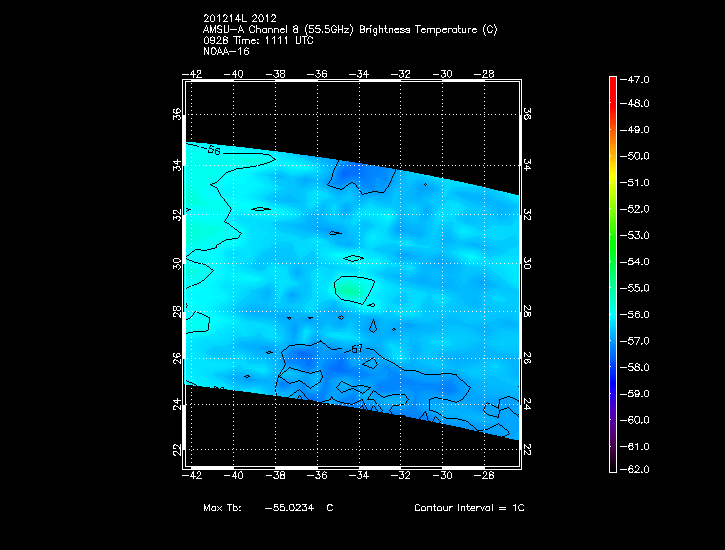Click the 22 latitude label on right axis
The height and width of the screenshot is (550, 725).
(x=527, y=451)
